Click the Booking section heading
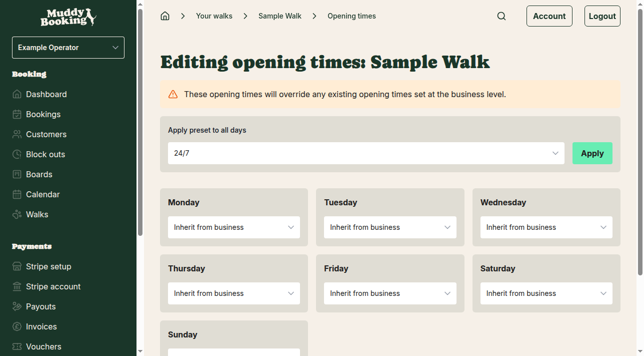Image resolution: width=644 pixels, height=356 pixels. tap(29, 74)
